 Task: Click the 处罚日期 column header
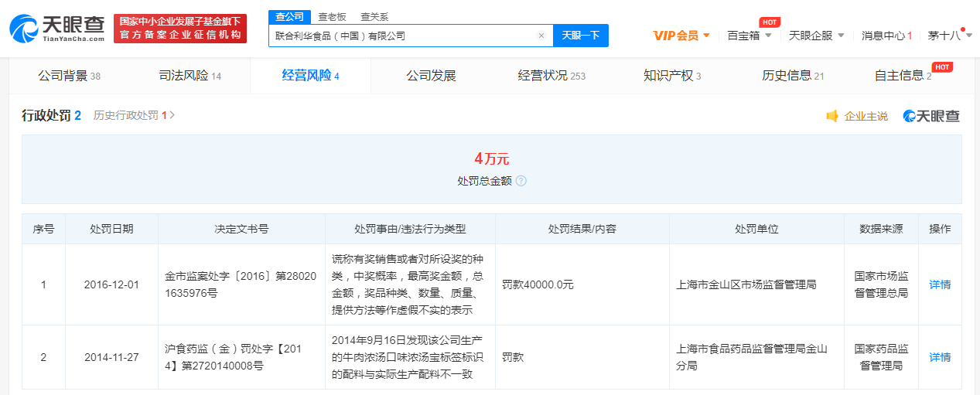[x=111, y=229]
